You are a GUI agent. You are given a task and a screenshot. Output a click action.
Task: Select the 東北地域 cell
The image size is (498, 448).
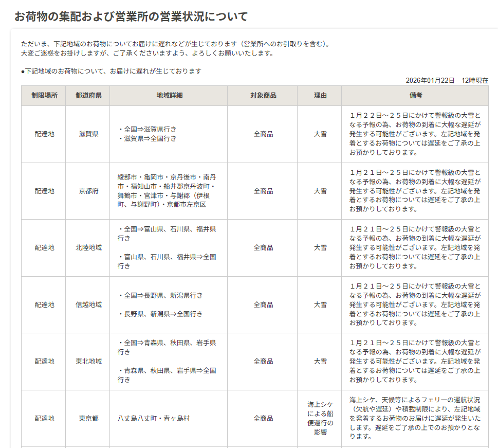pyautogui.click(x=88, y=362)
